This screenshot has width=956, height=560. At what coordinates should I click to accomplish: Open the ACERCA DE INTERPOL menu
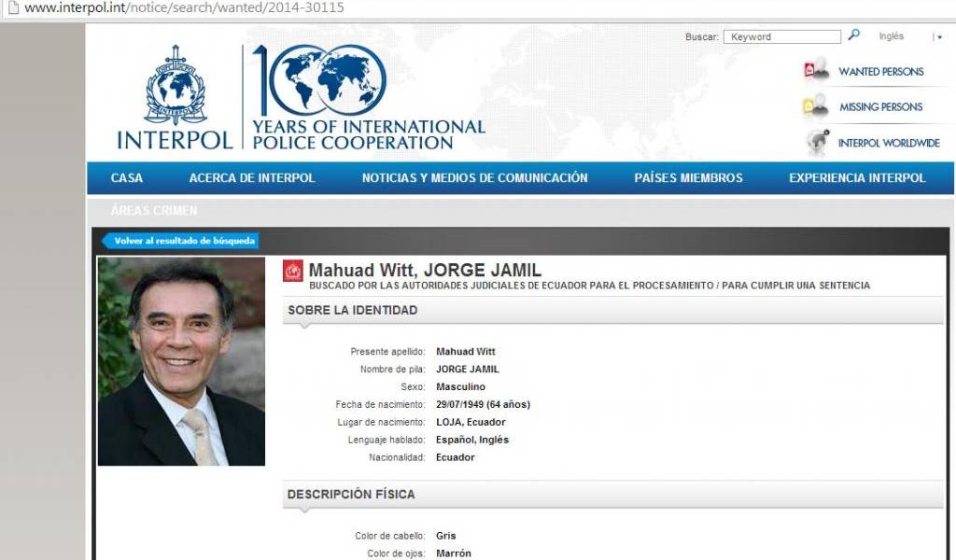(254, 177)
